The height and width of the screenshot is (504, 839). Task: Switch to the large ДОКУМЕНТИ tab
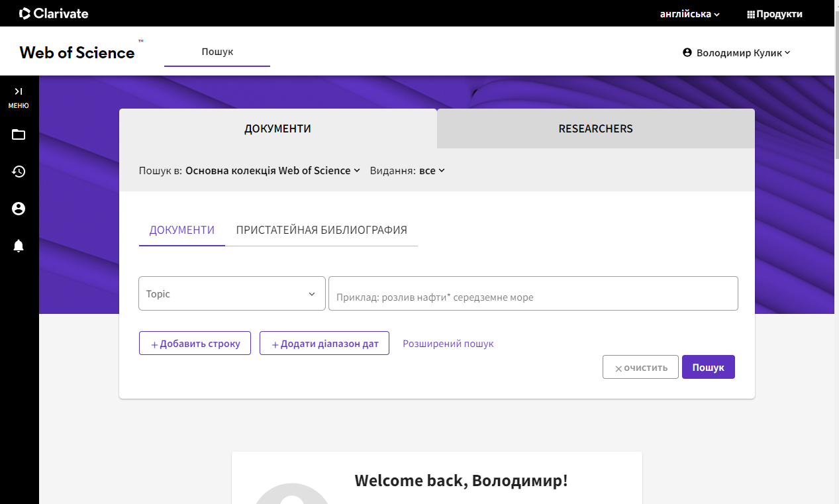click(277, 128)
